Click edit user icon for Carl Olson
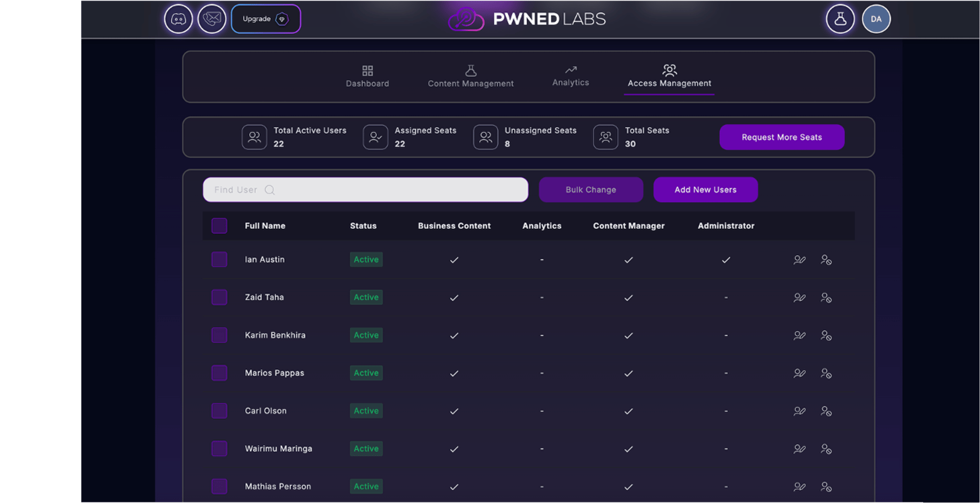980x503 pixels. pos(799,411)
